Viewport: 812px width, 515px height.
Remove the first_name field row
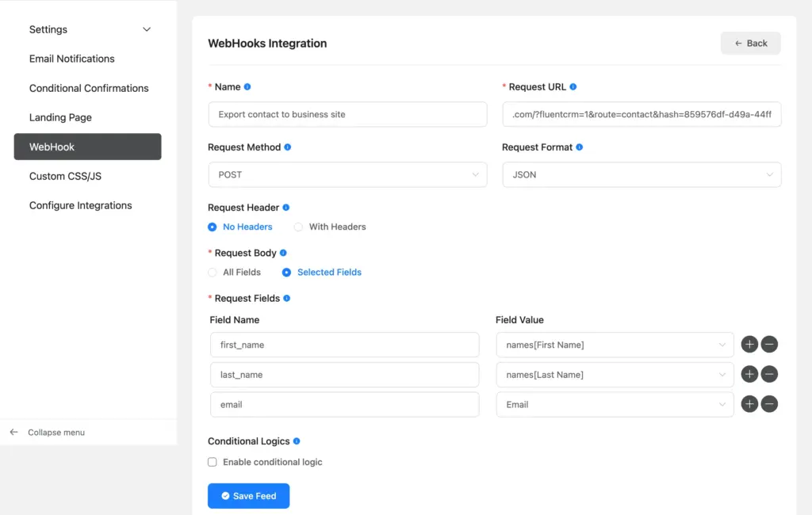click(769, 344)
